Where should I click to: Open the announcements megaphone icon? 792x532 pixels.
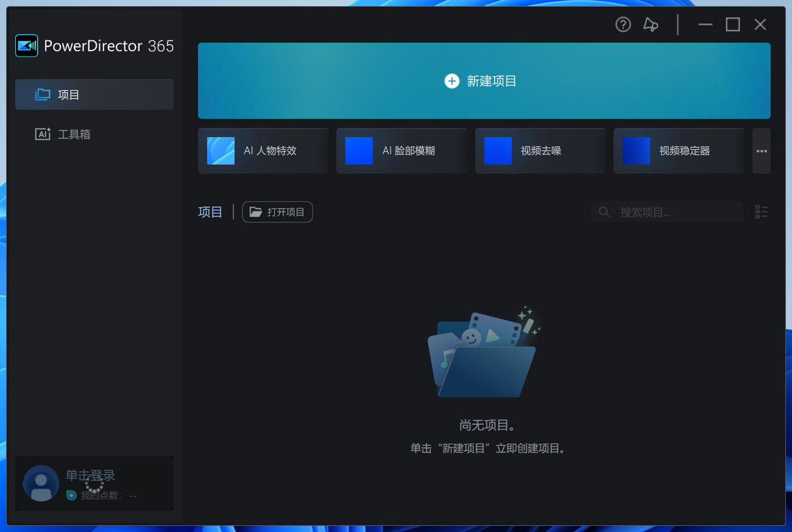pos(651,24)
